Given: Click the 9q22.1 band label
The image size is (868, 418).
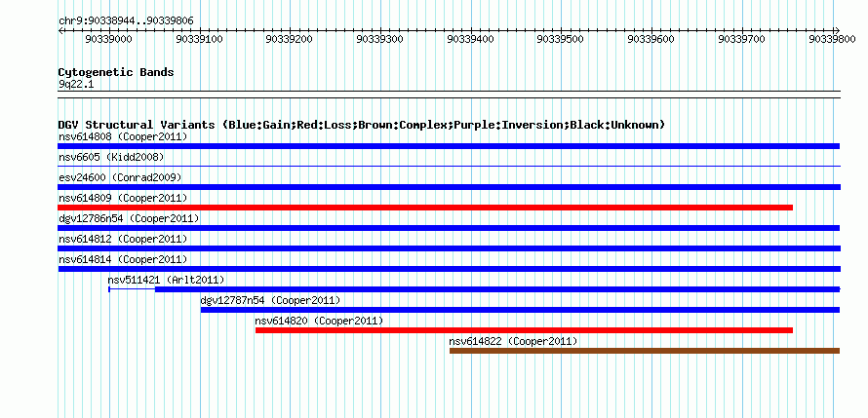Looking at the screenshot, I should 76,85.
